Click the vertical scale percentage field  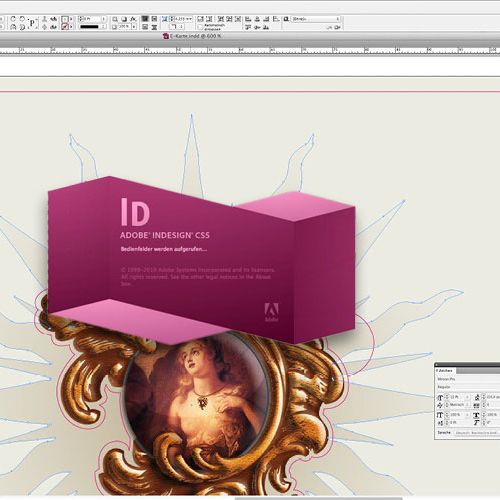pos(456,415)
